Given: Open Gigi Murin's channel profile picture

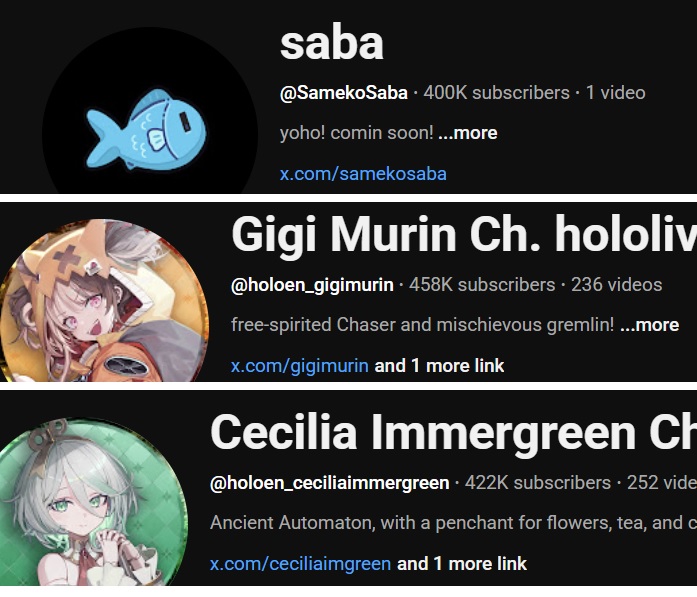Looking at the screenshot, I should click(x=104, y=300).
